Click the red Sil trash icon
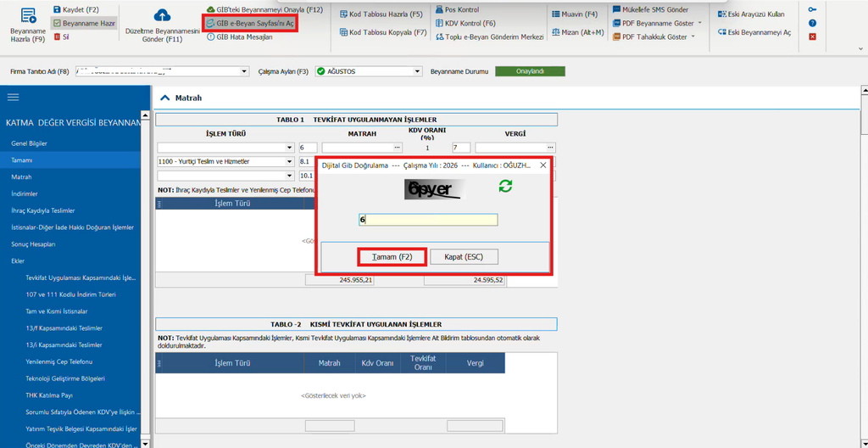The width and height of the screenshot is (868, 448). [57, 36]
